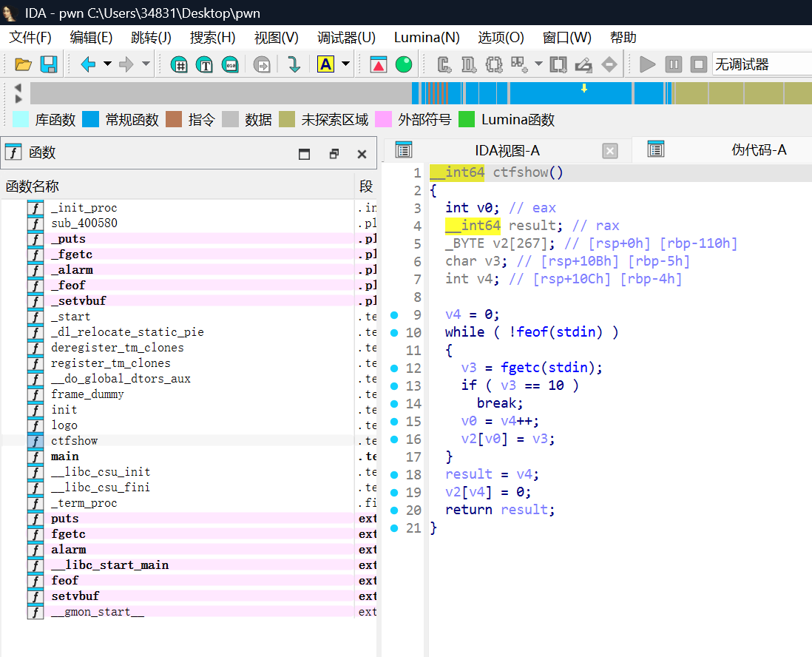812x657 pixels.
Task: Open the 搜索(H) menu
Action: coord(212,38)
